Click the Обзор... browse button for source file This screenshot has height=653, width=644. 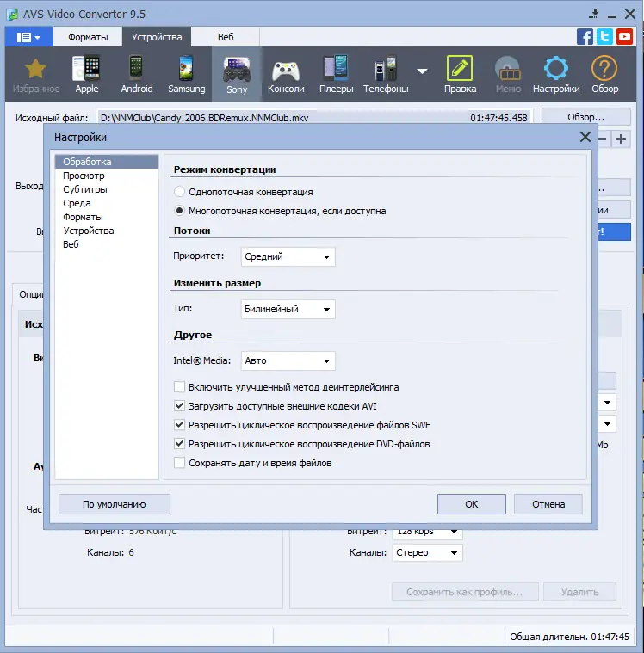click(585, 117)
